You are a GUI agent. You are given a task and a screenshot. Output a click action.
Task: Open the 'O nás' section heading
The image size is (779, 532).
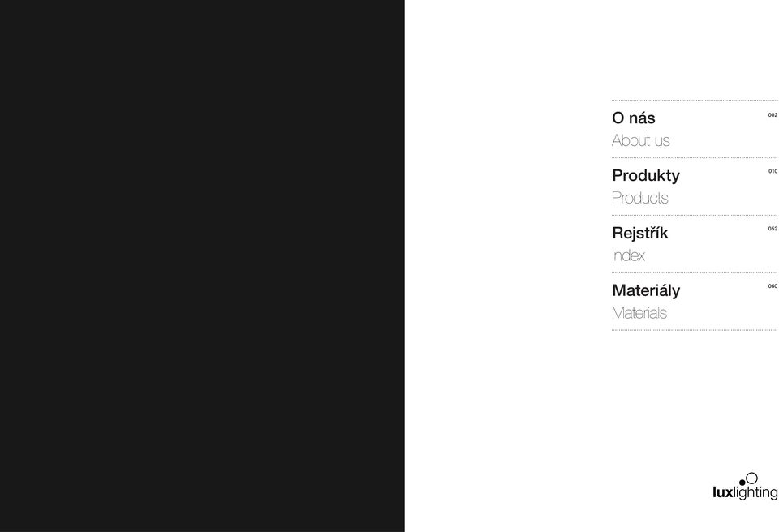click(634, 118)
